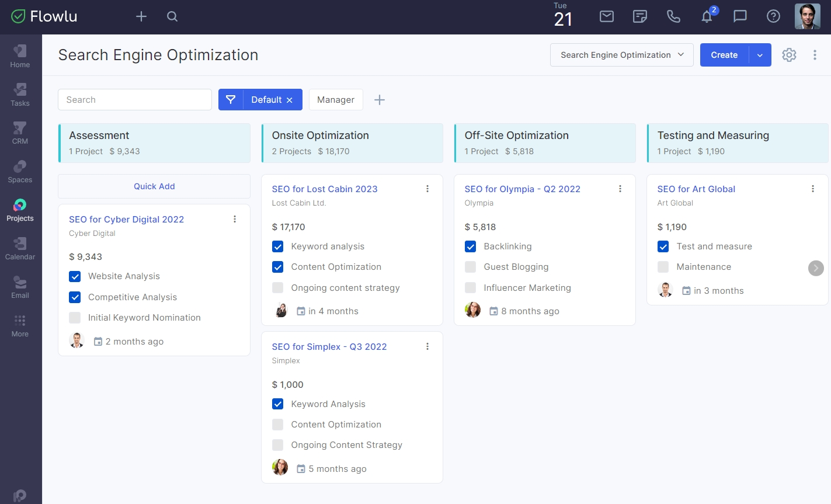Check Guest Blogging checkbox
The height and width of the screenshot is (504, 831).
pyautogui.click(x=471, y=267)
